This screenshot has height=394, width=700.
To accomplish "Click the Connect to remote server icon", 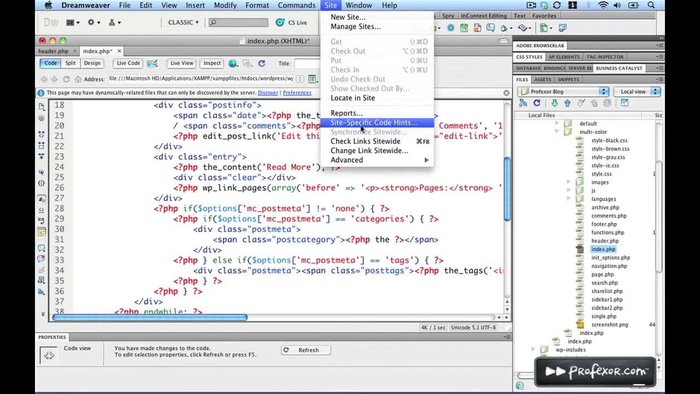I will [x=523, y=103].
